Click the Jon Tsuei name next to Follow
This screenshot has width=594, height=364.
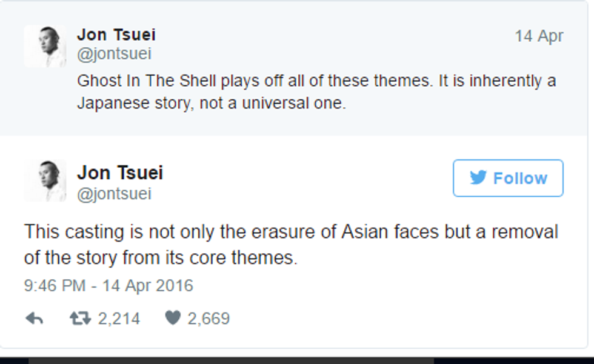pos(120,173)
